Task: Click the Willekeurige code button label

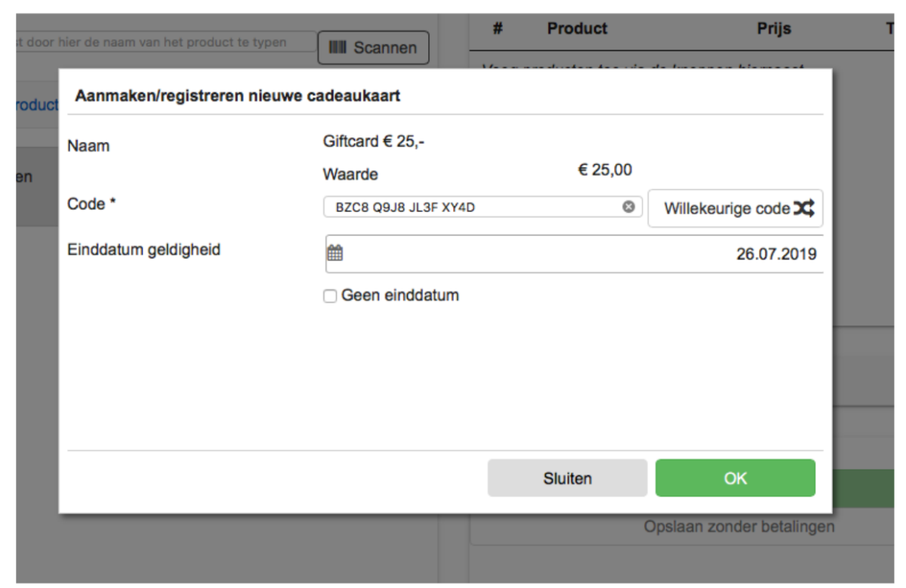Action: (x=726, y=209)
